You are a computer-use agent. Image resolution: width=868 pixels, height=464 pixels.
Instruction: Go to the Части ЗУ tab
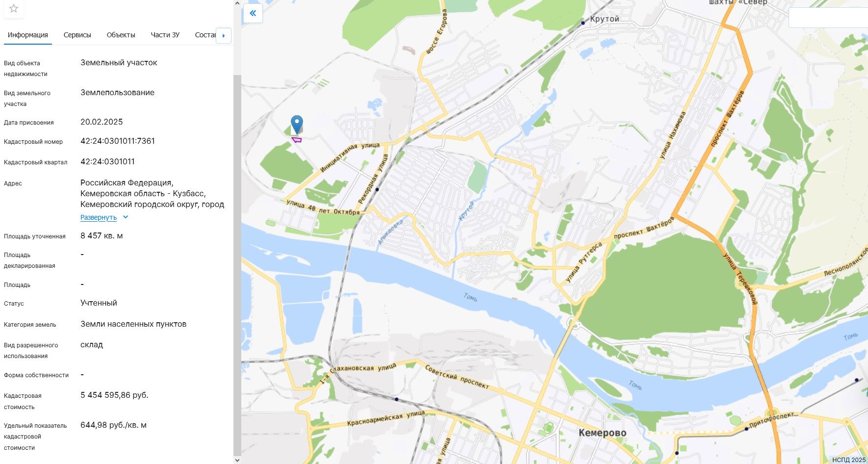coord(165,35)
